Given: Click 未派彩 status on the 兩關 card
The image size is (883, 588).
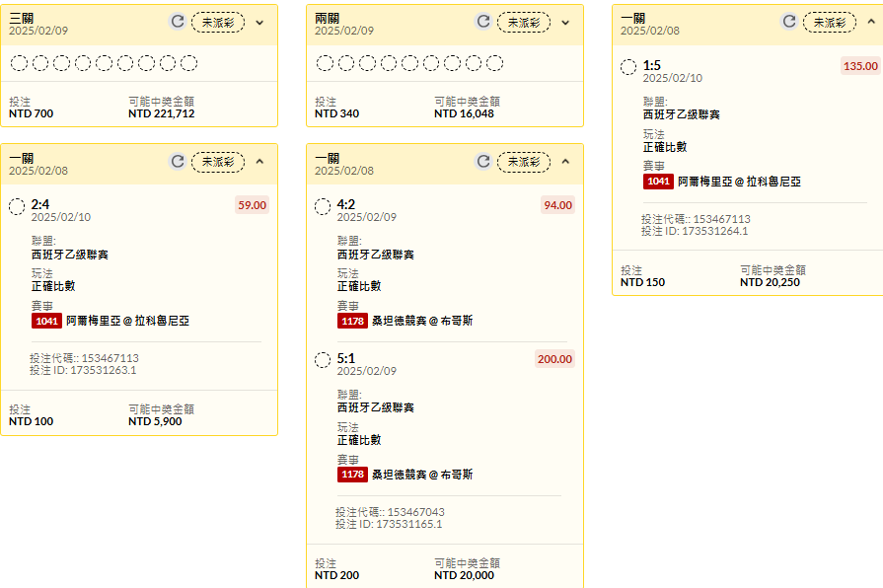Looking at the screenshot, I should 524,23.
